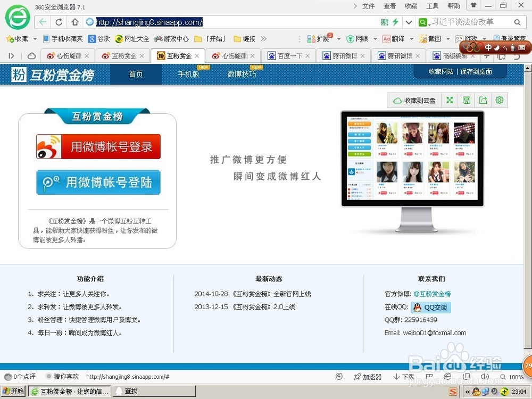Image resolution: width=532 pixels, height=399 pixels.
Task: Open 网址大全 bookmark
Action: point(132,39)
